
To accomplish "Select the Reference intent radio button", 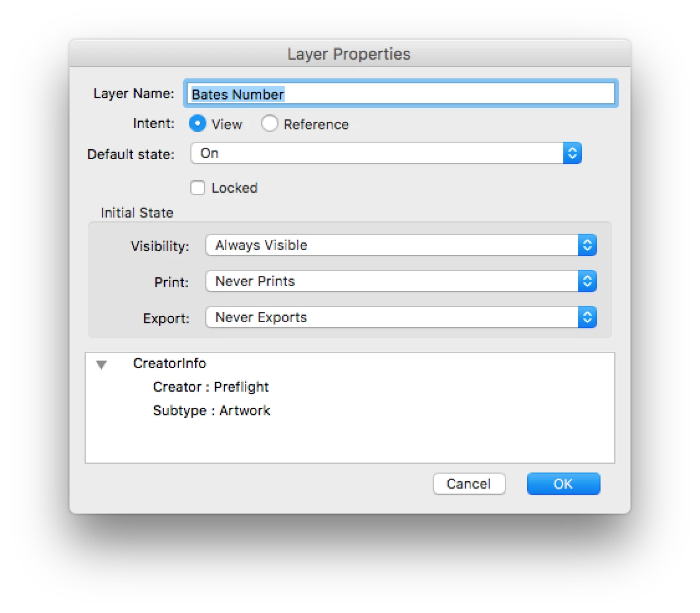I will [x=270, y=124].
